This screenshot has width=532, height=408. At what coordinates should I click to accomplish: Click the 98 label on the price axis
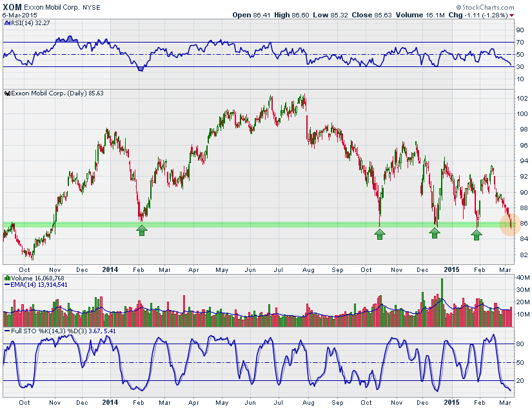pos(524,130)
